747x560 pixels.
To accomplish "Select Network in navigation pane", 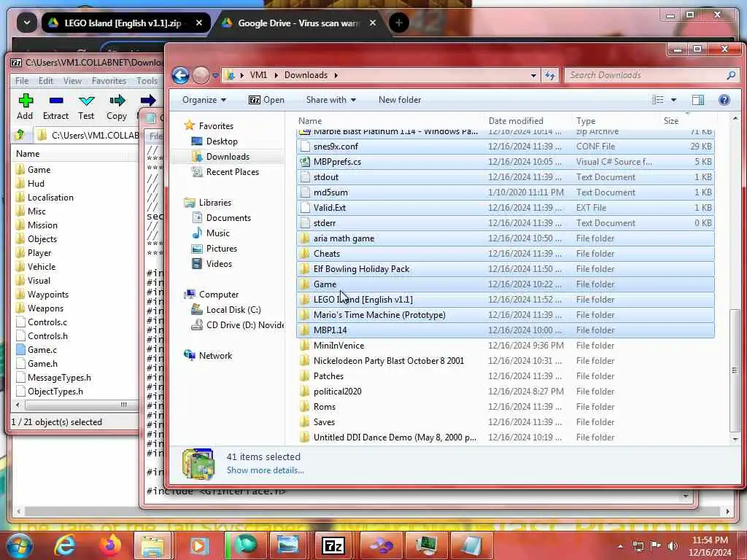I will (x=215, y=356).
